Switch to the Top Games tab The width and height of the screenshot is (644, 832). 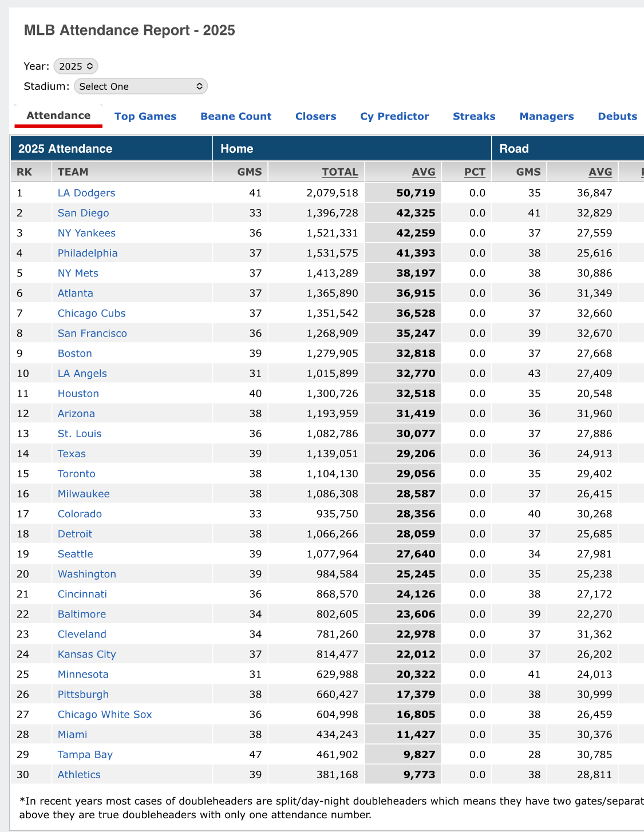145,116
